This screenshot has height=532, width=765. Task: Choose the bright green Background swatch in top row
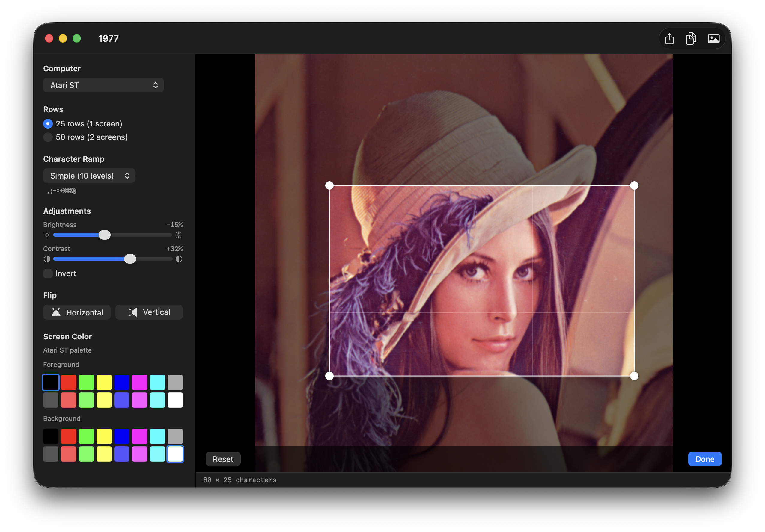pyautogui.click(x=86, y=436)
